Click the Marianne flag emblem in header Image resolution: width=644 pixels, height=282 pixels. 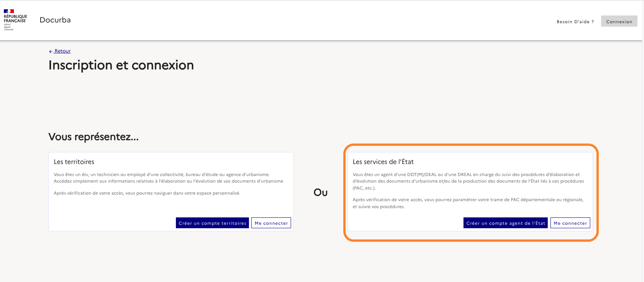tap(9, 11)
